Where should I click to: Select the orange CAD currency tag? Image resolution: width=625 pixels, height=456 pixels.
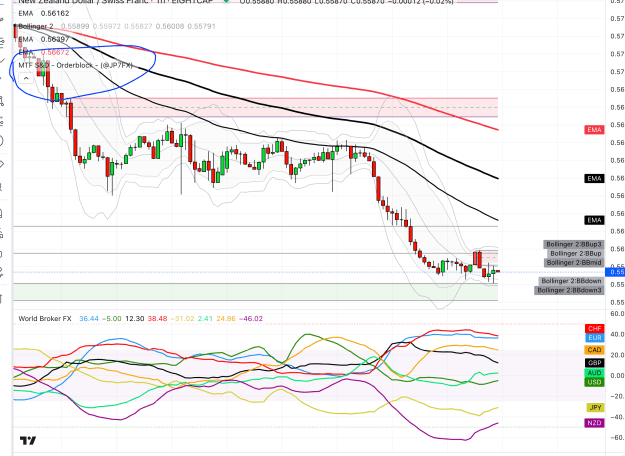(594, 350)
